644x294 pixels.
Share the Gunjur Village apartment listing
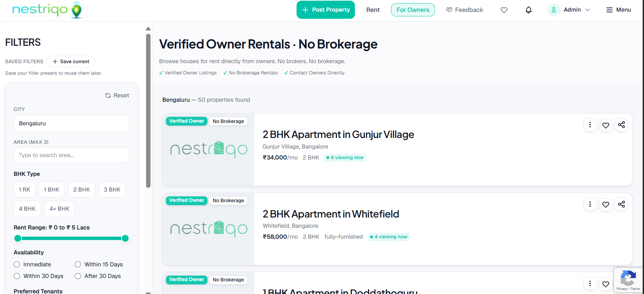click(x=621, y=125)
